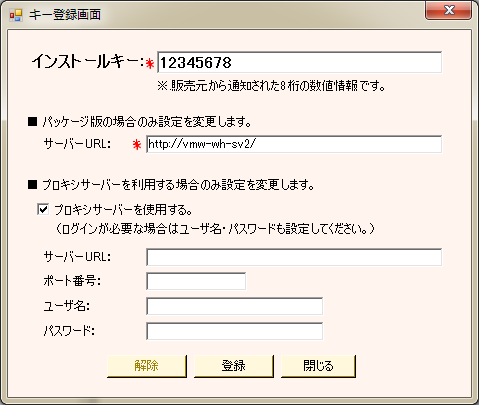Screen dimensions: 479x405
Task: Click the キー登録画面 title text
Action: [65, 15]
